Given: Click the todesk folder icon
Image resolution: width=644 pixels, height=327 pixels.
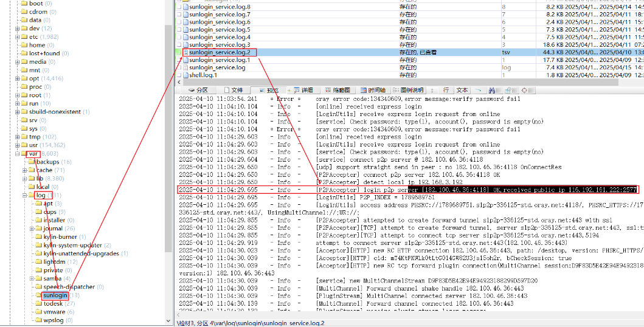Looking at the screenshot, I should 38,304.
